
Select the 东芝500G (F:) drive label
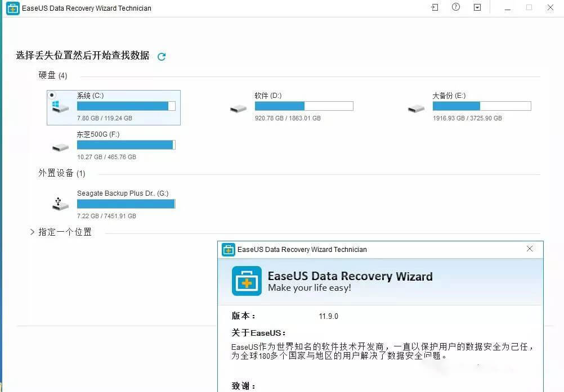coord(98,134)
